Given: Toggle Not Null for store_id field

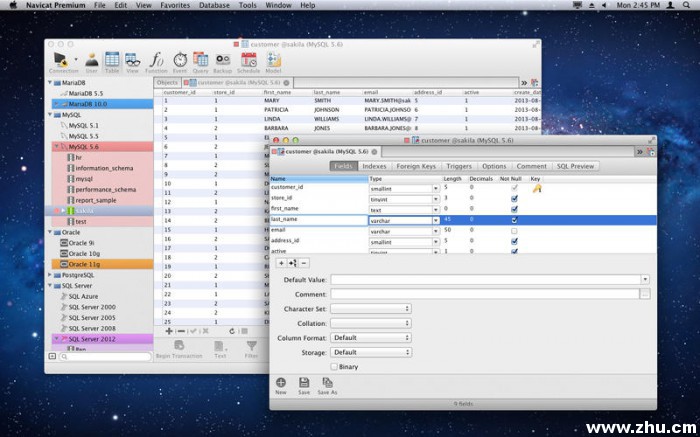Looking at the screenshot, I should click(x=514, y=198).
